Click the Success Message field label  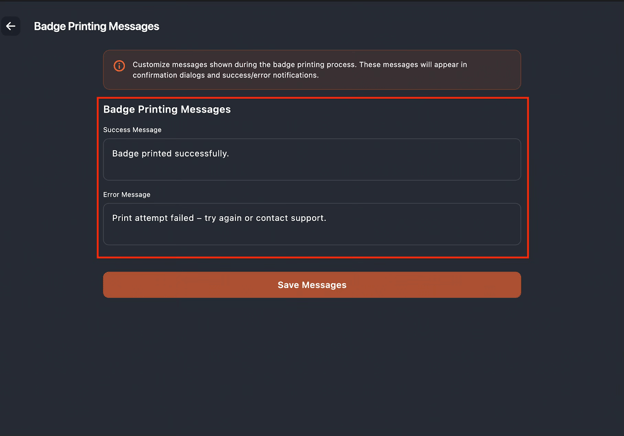pos(132,130)
